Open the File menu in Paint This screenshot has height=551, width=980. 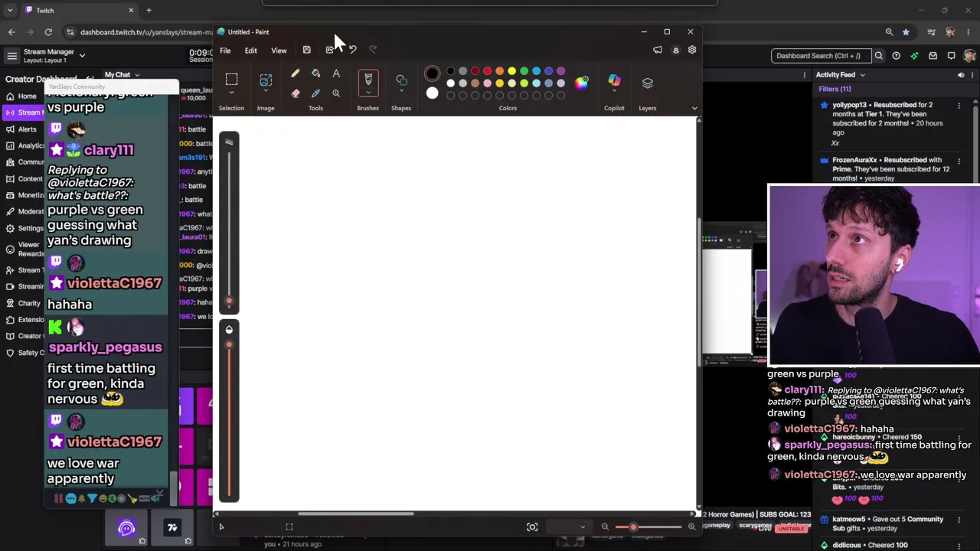pyautogui.click(x=225, y=51)
